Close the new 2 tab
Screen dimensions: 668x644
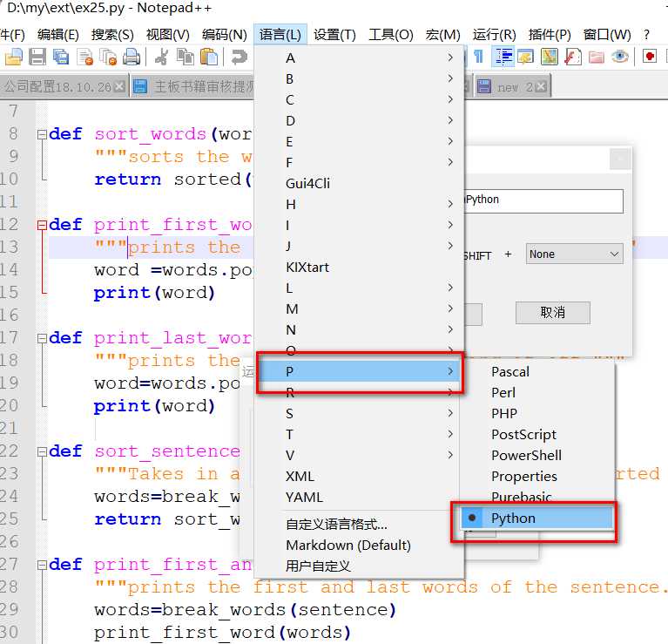[541, 86]
